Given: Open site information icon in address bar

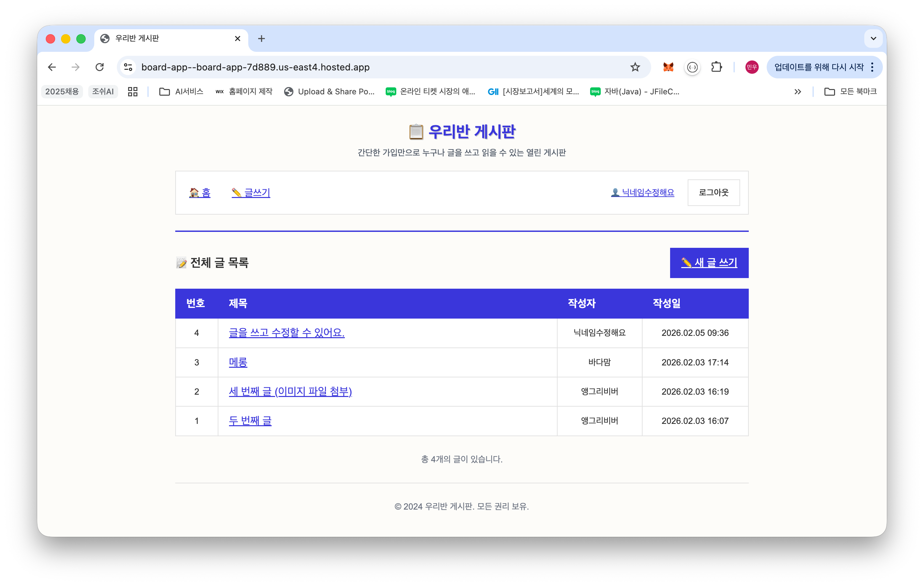Looking at the screenshot, I should click(x=128, y=67).
